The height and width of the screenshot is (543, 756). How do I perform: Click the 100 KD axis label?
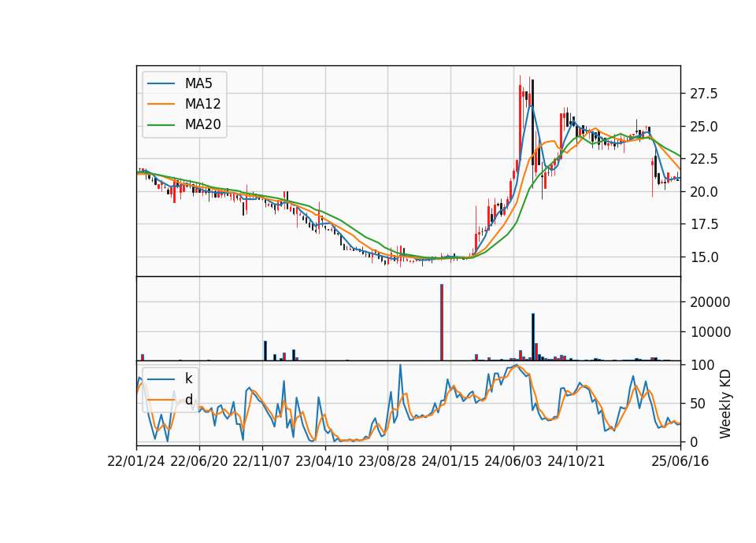(x=702, y=365)
